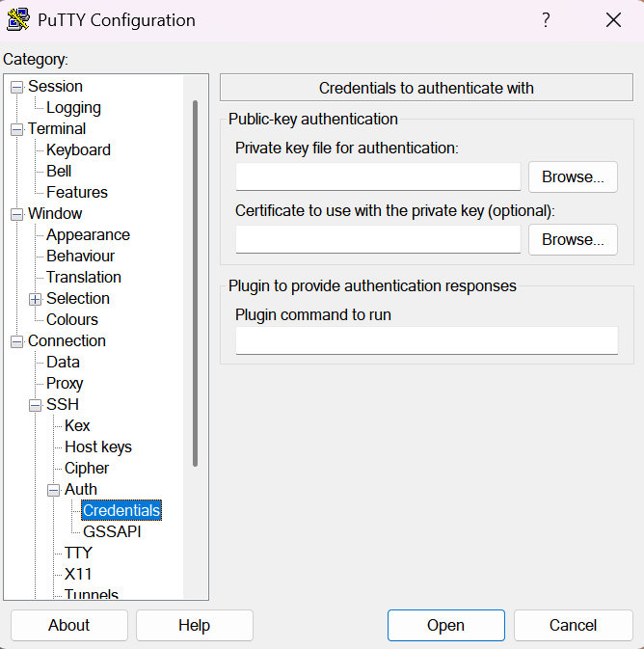
Task: Collapse the Auth tree node
Action: point(53,490)
